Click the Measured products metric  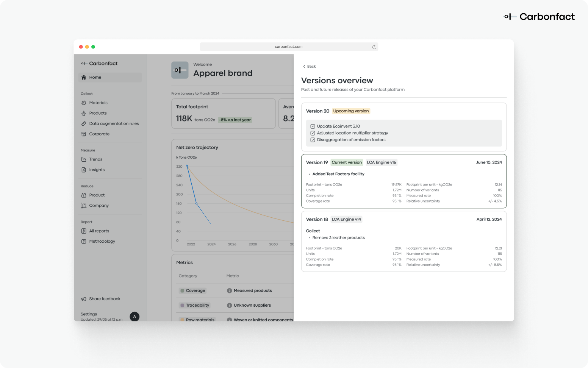253,291
